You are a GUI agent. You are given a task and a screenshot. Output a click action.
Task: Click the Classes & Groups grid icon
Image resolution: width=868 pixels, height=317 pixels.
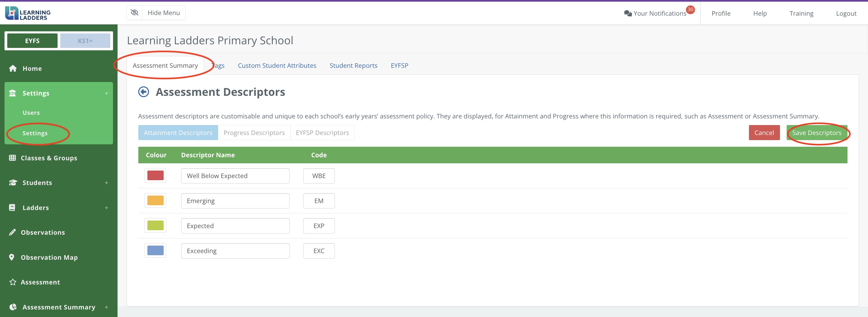click(12, 158)
